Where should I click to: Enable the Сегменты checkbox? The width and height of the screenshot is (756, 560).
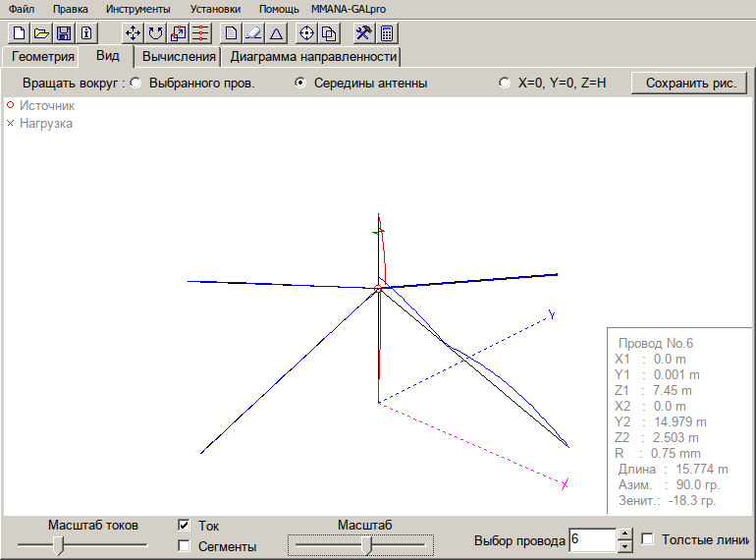(184, 546)
